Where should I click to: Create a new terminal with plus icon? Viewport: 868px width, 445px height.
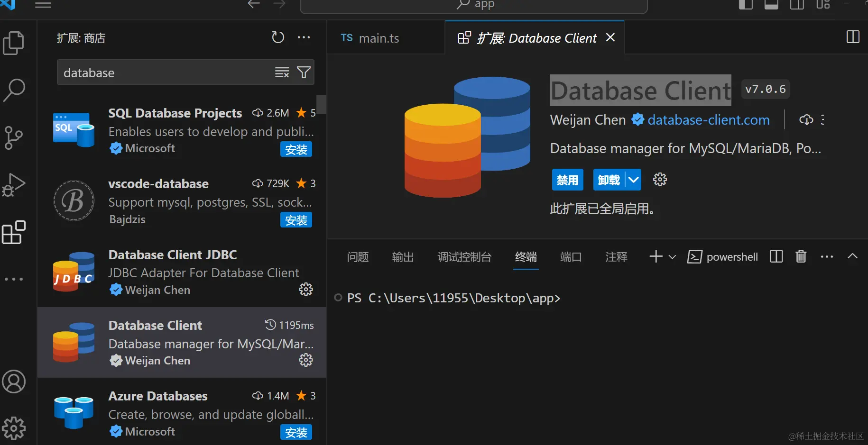(x=656, y=256)
